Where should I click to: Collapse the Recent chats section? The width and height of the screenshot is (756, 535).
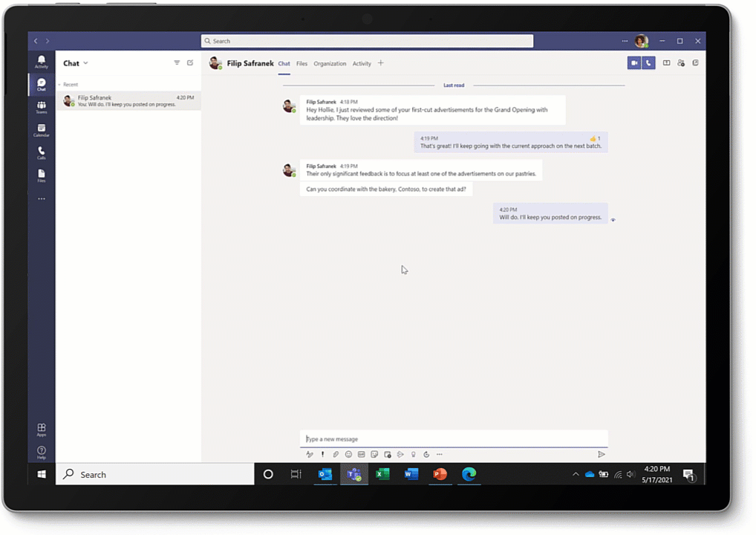(59, 85)
